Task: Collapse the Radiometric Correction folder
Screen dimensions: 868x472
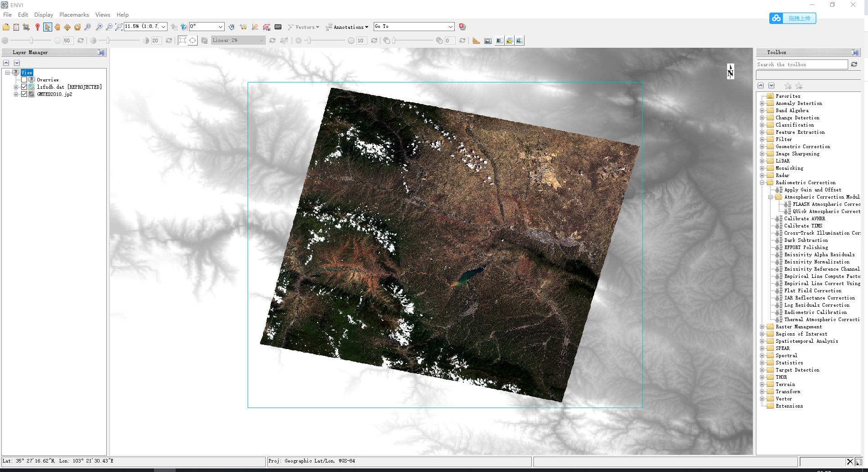Action: click(762, 182)
